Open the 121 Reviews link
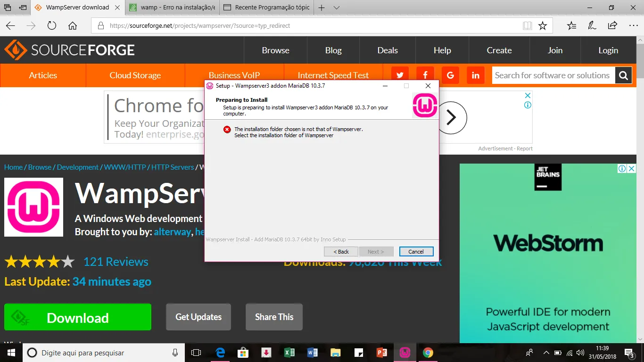This screenshot has width=644, height=362. coord(116,262)
